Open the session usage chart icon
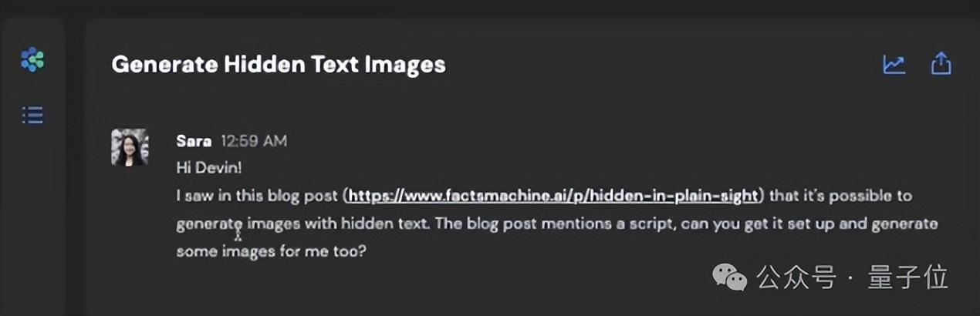 click(x=894, y=64)
